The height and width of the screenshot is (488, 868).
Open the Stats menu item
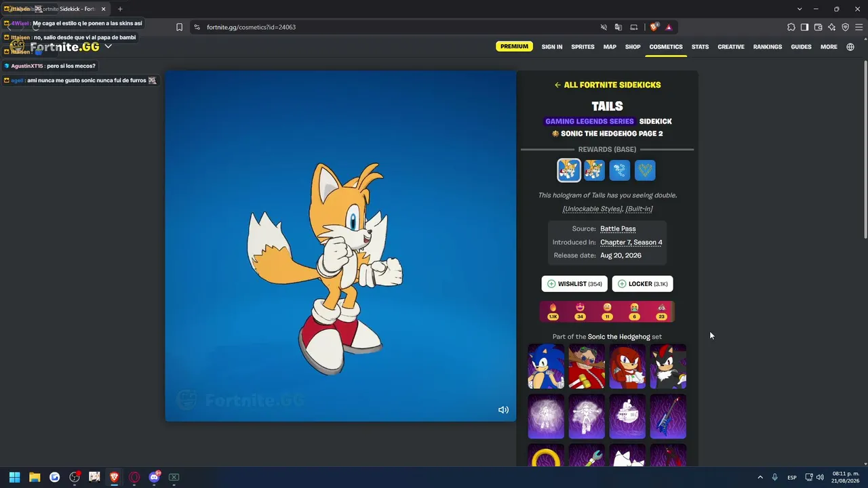point(700,47)
